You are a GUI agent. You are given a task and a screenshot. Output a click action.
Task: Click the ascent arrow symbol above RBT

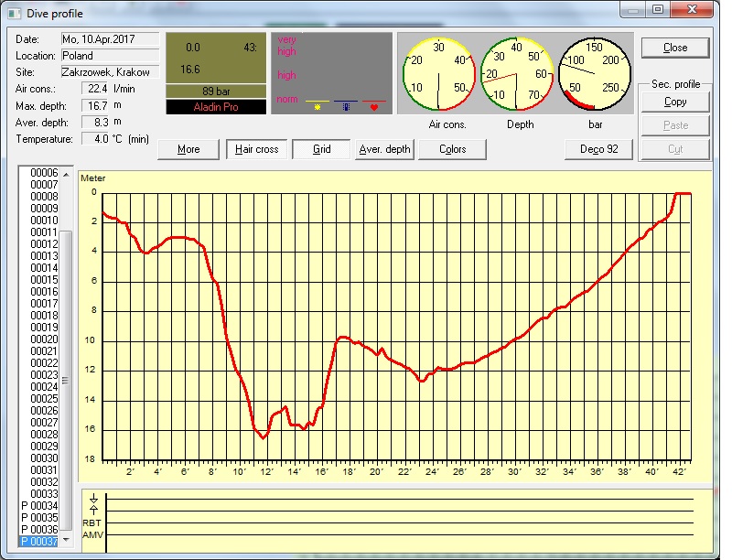pos(93,503)
